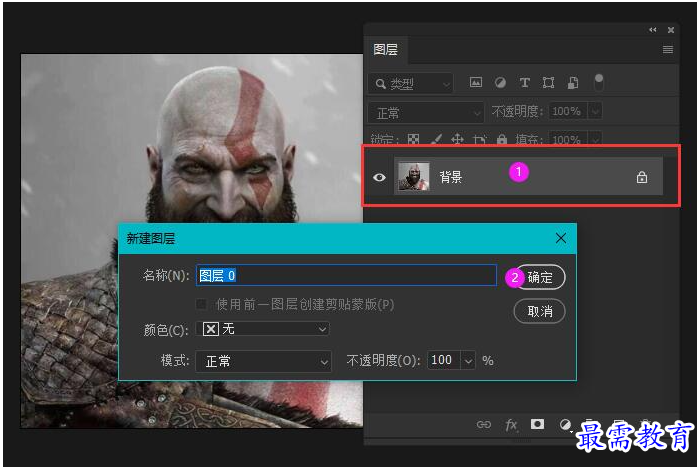Screen dimensions: 700x468
Task: Click the dialog 不透明度 field showing 100
Action: [x=443, y=360]
